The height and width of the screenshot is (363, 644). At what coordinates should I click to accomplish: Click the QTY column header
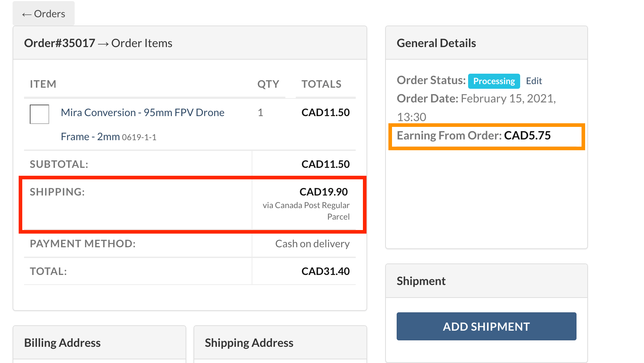click(x=268, y=84)
